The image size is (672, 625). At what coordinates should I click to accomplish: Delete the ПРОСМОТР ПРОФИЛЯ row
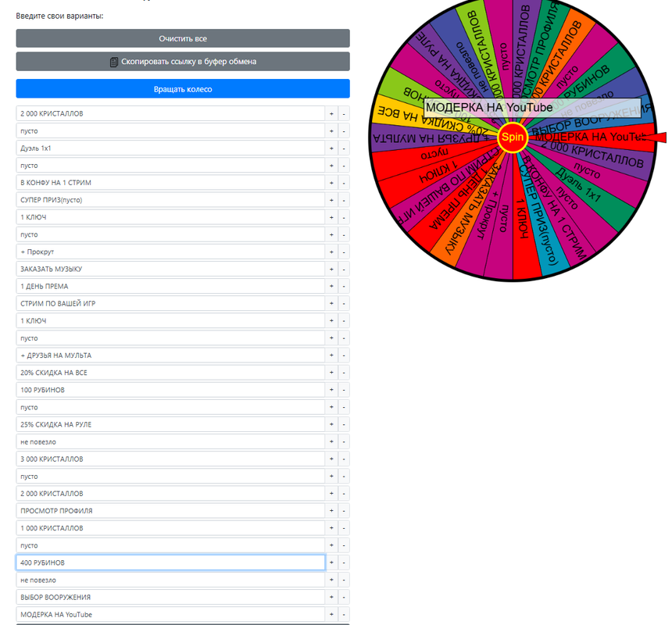pos(344,511)
